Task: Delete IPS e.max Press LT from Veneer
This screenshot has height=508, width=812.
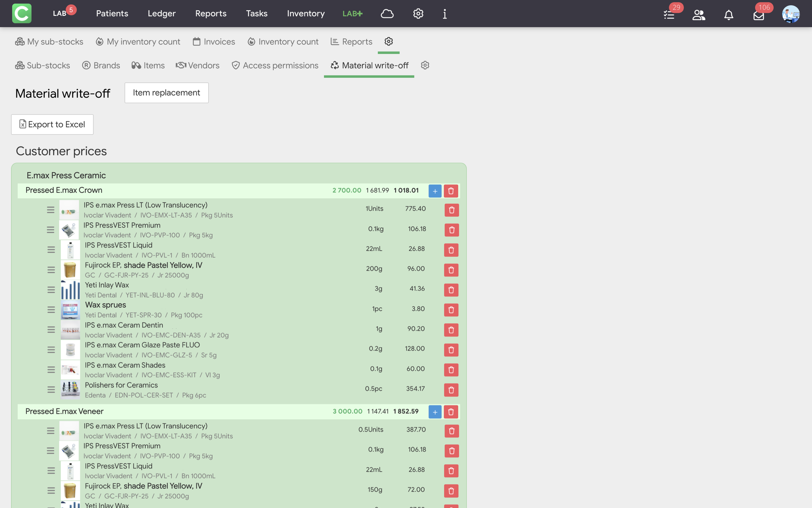Action: click(x=452, y=431)
